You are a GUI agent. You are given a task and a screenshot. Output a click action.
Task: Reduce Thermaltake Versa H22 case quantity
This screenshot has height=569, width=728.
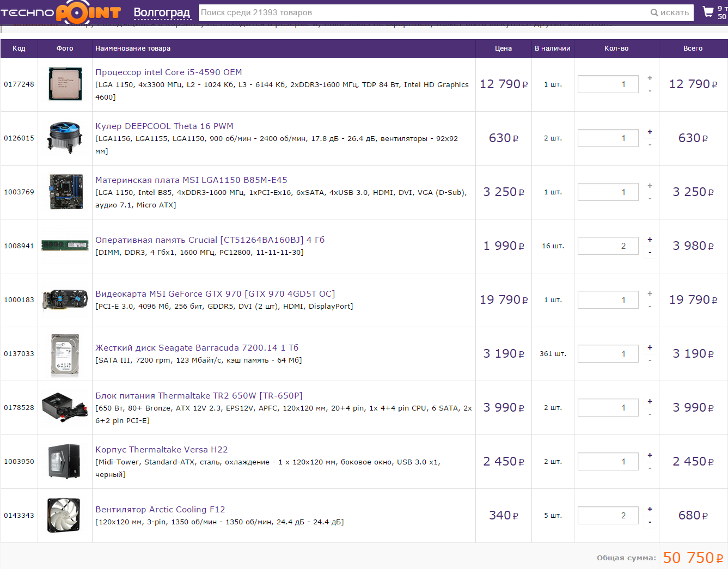pos(650,468)
